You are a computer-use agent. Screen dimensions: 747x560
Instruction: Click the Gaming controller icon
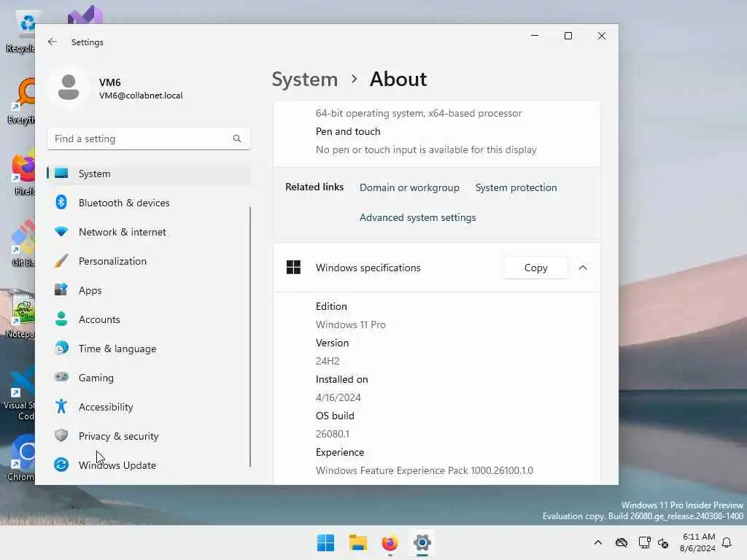pos(61,377)
